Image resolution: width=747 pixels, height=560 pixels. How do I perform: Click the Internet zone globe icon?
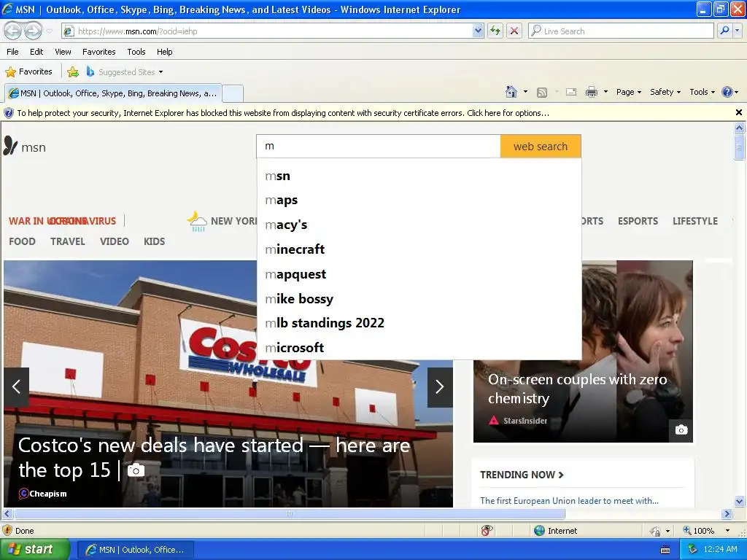tap(539, 531)
